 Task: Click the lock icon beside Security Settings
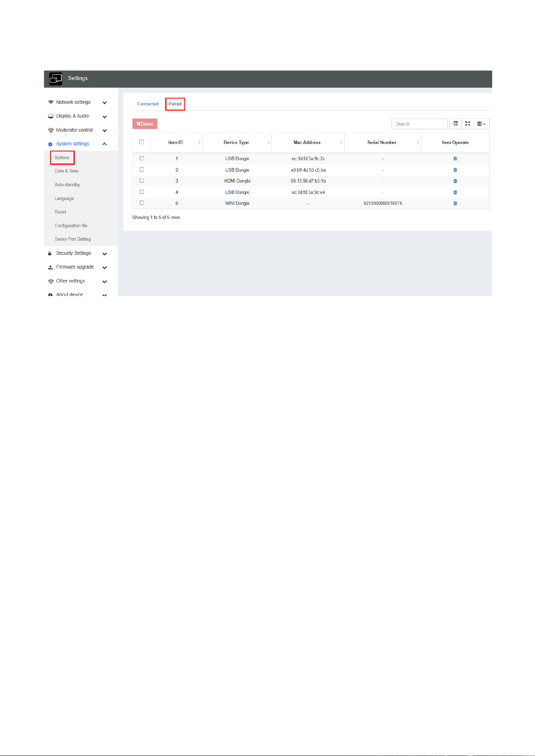click(50, 254)
